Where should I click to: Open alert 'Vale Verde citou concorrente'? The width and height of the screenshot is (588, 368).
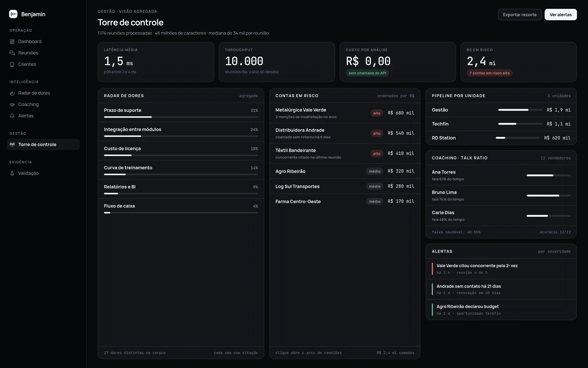tap(501, 269)
